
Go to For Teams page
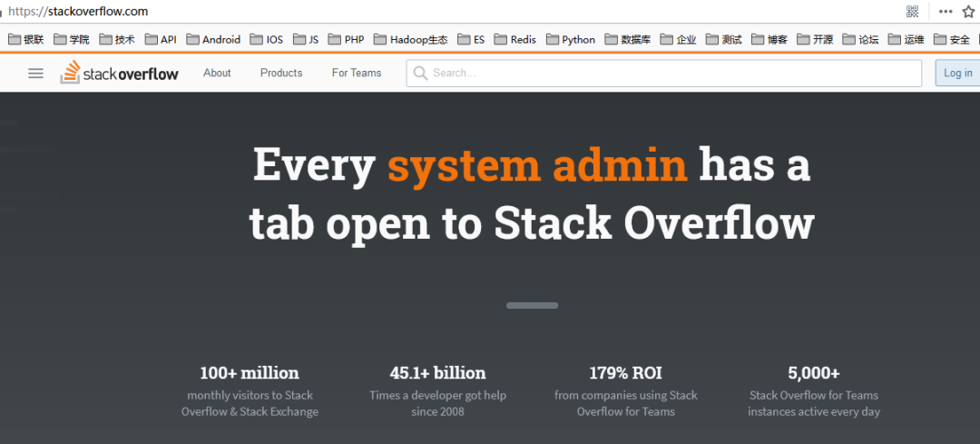pos(357,74)
